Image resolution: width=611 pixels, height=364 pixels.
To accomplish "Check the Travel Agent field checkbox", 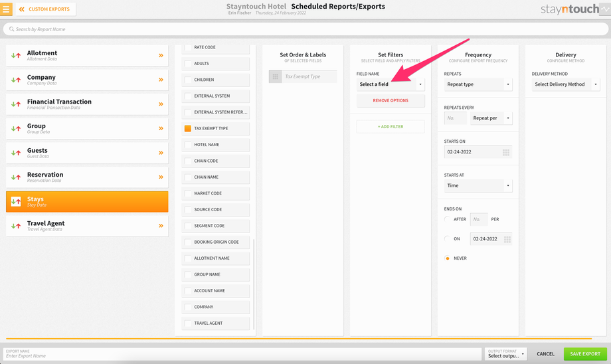I will pos(188,323).
